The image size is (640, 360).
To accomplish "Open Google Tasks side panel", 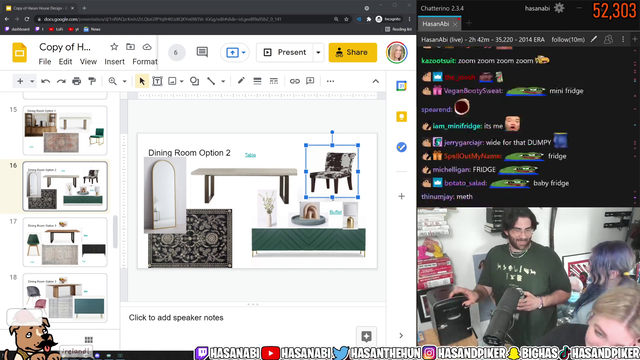I will (x=402, y=147).
